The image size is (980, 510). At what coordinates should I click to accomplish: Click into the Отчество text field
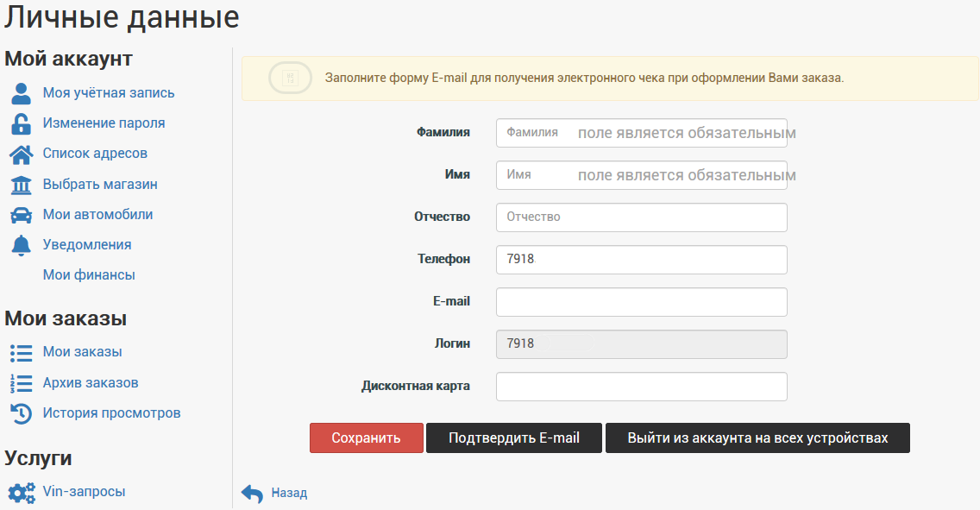641,217
